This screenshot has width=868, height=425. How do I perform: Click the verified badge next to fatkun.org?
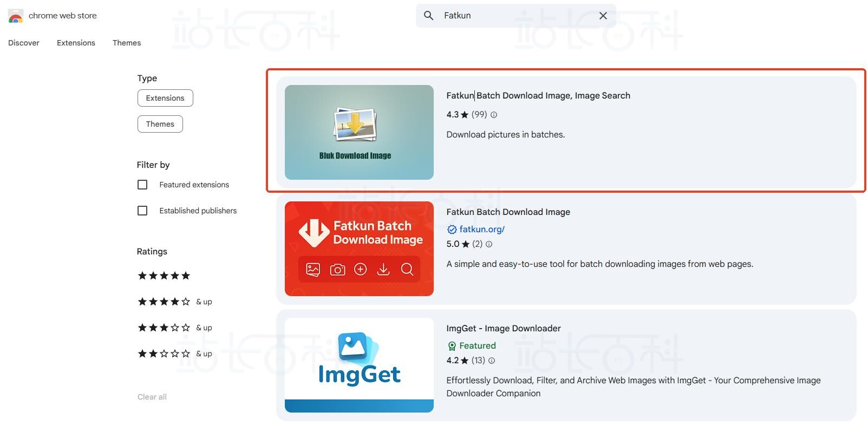coord(452,230)
